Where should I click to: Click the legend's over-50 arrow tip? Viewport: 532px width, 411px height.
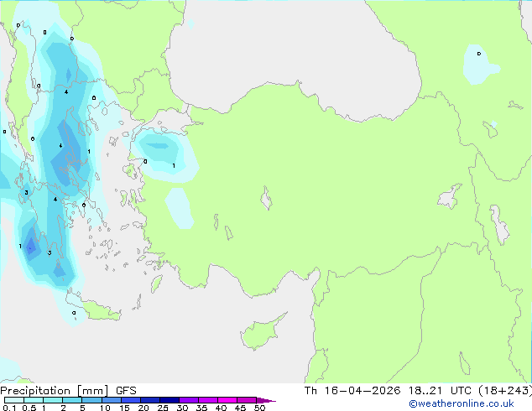click(x=266, y=400)
